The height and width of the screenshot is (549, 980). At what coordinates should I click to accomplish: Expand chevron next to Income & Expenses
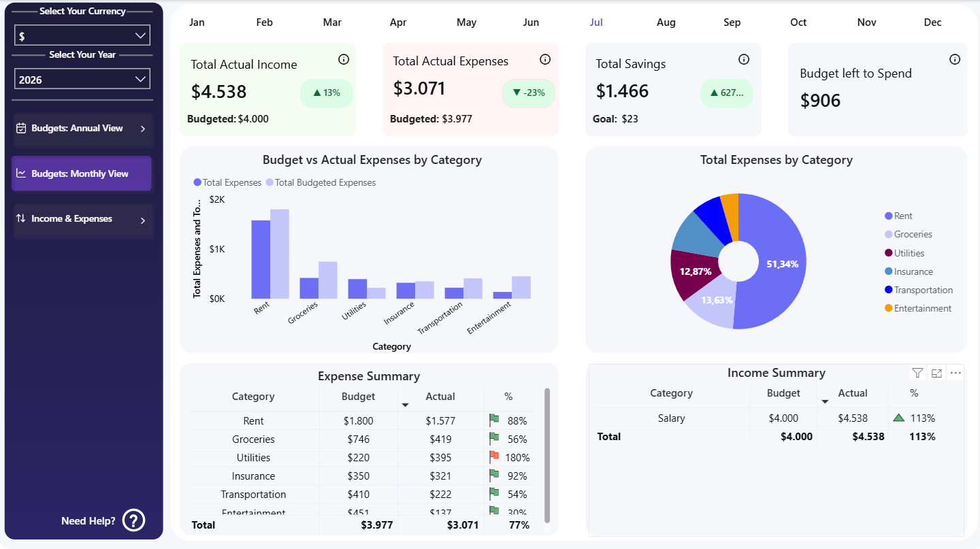(x=142, y=220)
